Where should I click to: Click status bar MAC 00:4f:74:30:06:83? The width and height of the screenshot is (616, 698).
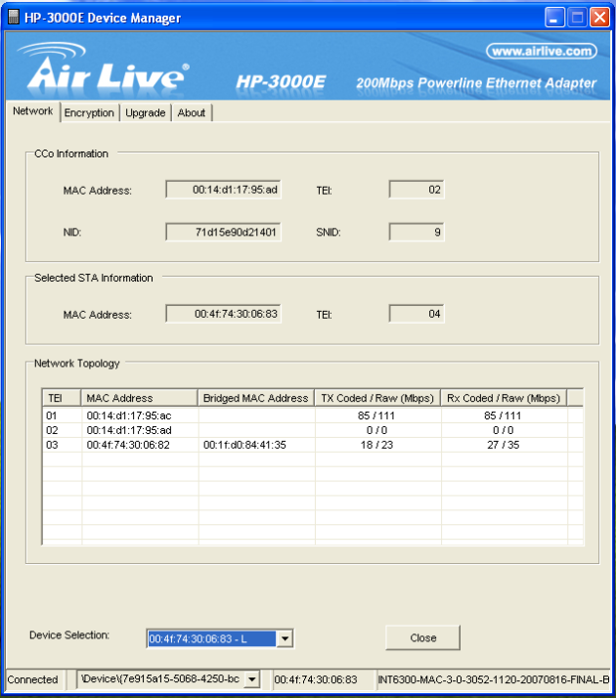coord(316,679)
